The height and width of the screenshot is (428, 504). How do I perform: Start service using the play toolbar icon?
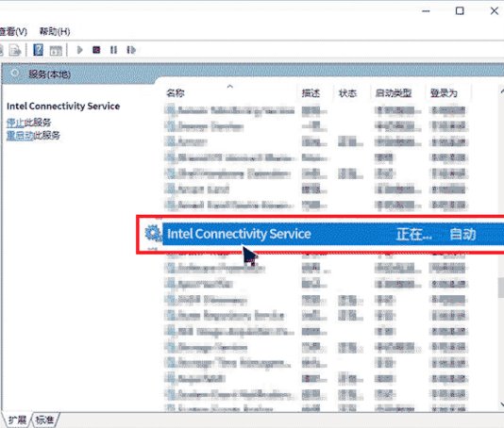tap(79, 50)
